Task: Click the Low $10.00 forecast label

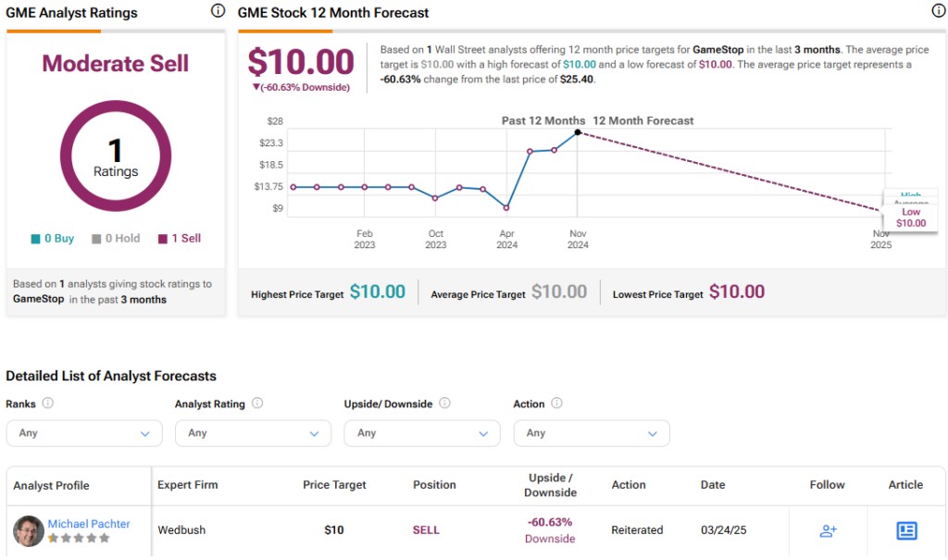Action: [x=911, y=218]
